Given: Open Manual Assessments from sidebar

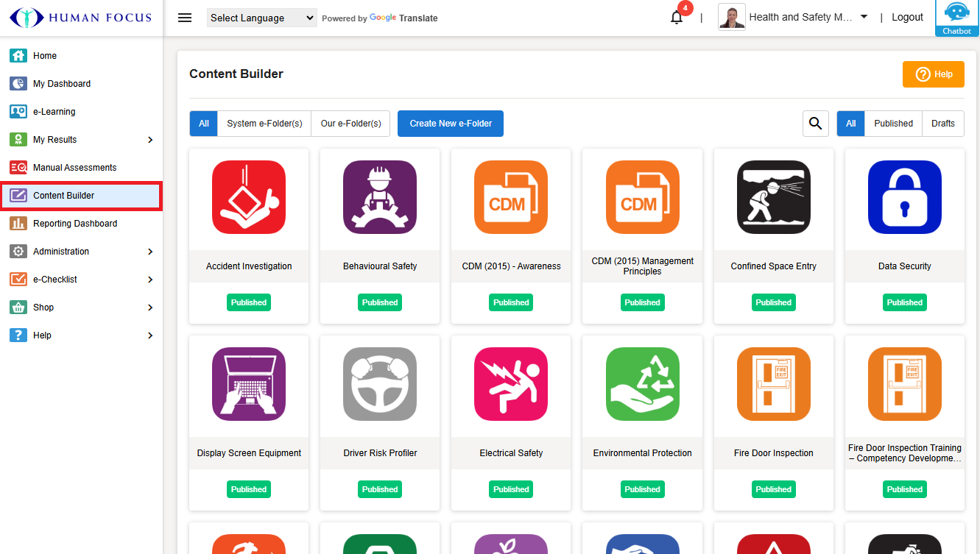Looking at the screenshot, I should (74, 168).
